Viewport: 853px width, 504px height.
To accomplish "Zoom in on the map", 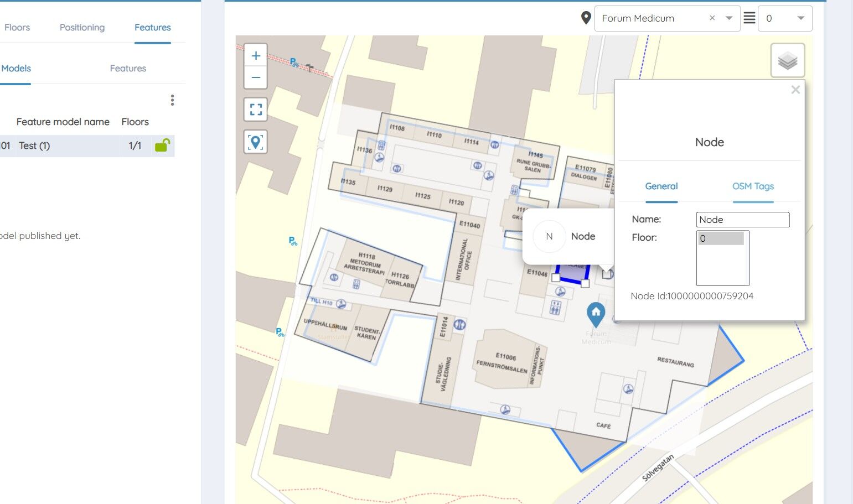I will coord(256,55).
